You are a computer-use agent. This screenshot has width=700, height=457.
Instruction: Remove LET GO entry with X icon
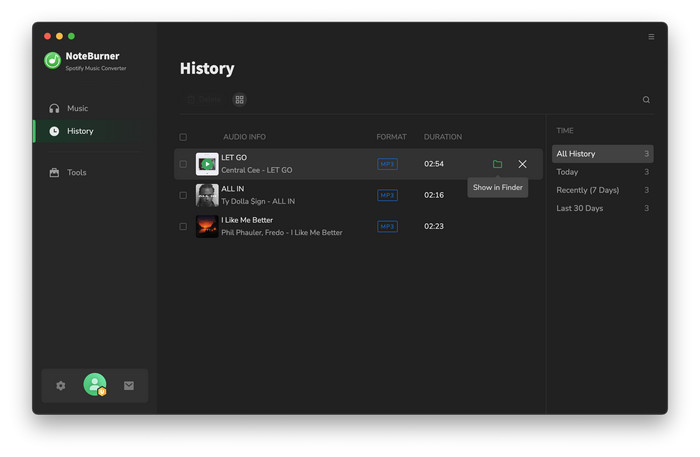coord(522,164)
